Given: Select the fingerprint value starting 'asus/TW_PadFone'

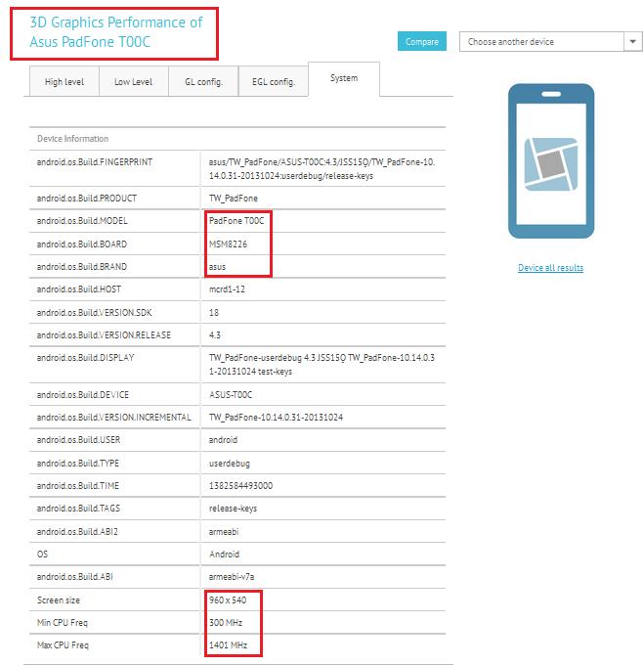Looking at the screenshot, I should [322, 168].
